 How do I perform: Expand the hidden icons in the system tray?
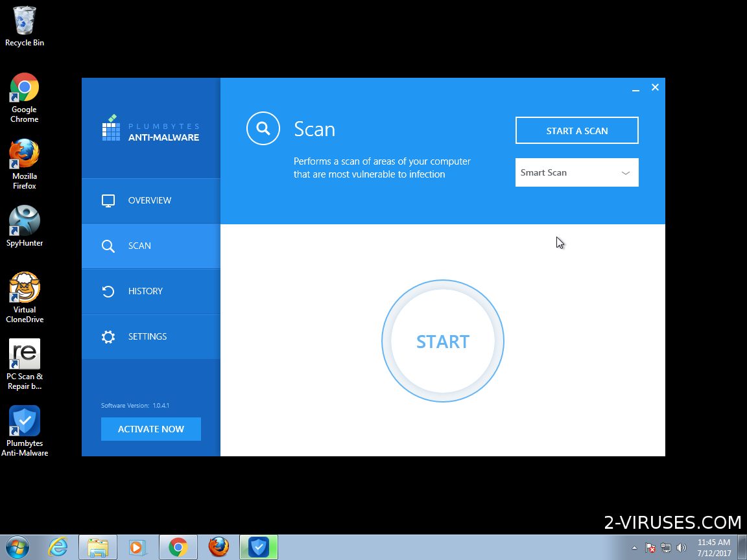pos(634,548)
